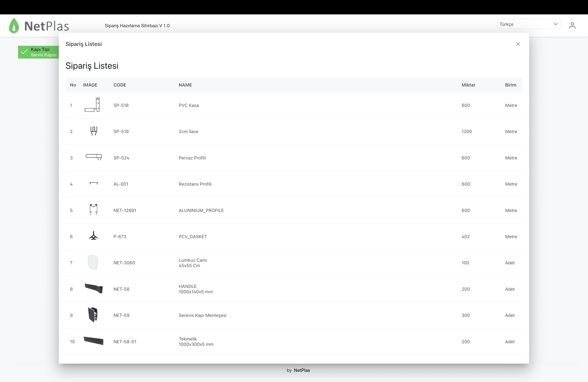Click the SP-518 code cell
This screenshot has width=588, height=382.
[121, 105]
